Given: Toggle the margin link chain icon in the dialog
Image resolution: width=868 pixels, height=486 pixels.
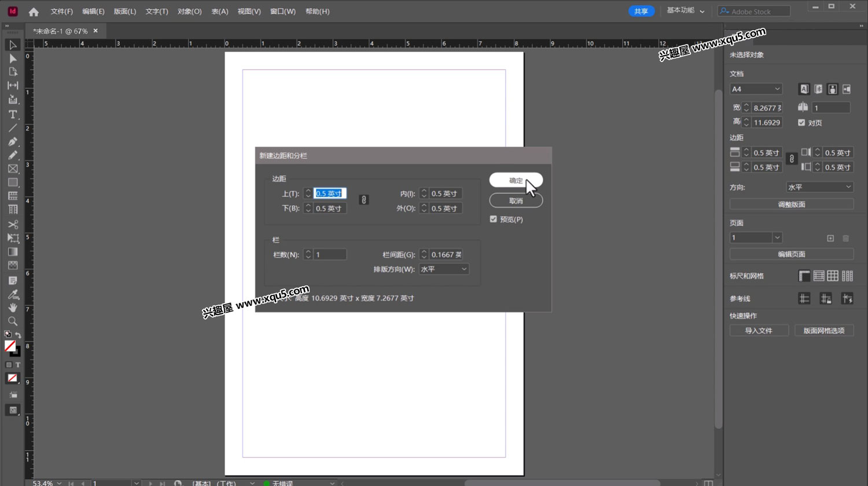Looking at the screenshot, I should tap(363, 199).
